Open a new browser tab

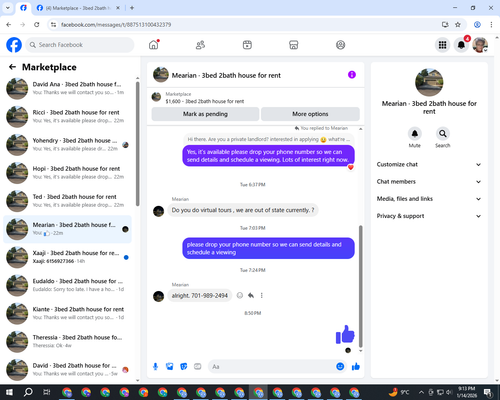(x=132, y=8)
